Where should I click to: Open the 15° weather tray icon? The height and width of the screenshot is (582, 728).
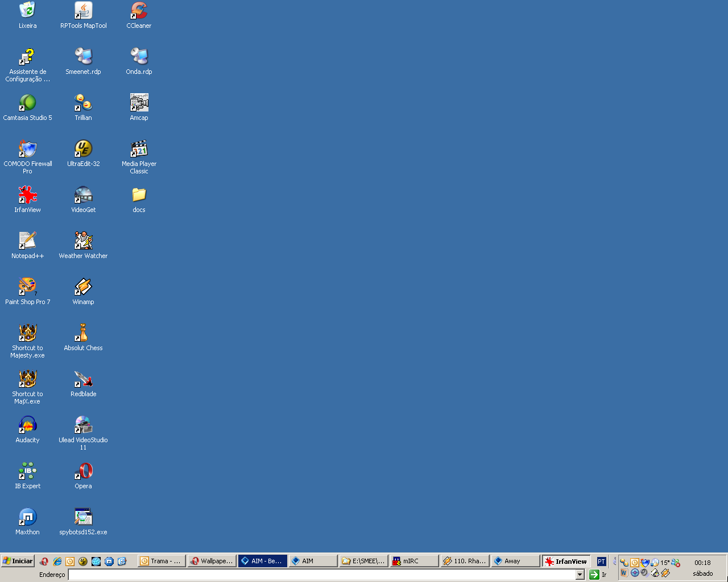pyautogui.click(x=665, y=563)
